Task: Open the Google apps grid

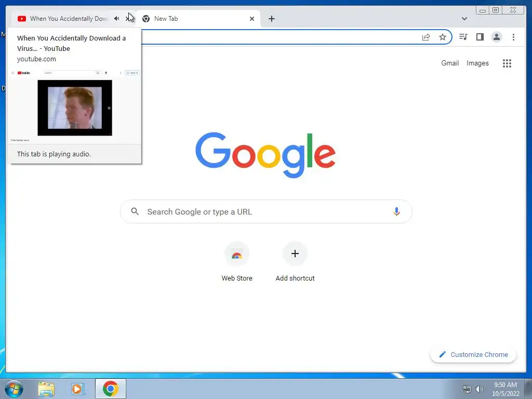Action: [507, 63]
